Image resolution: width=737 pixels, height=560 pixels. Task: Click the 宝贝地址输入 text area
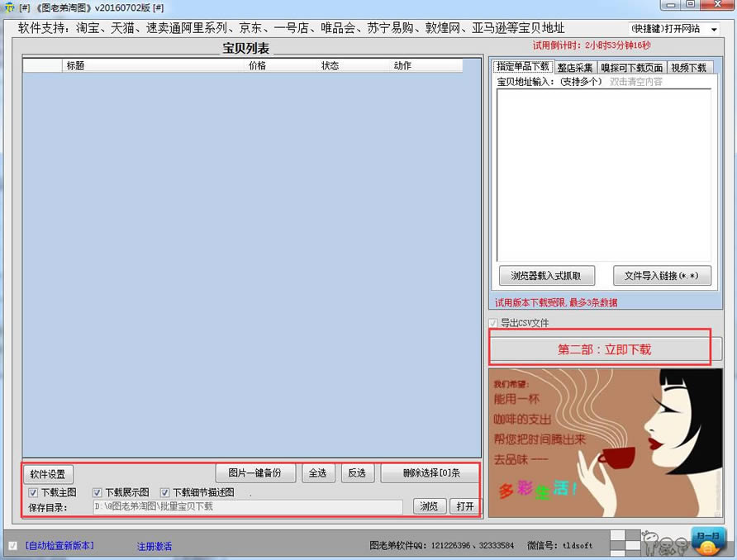[604, 174]
